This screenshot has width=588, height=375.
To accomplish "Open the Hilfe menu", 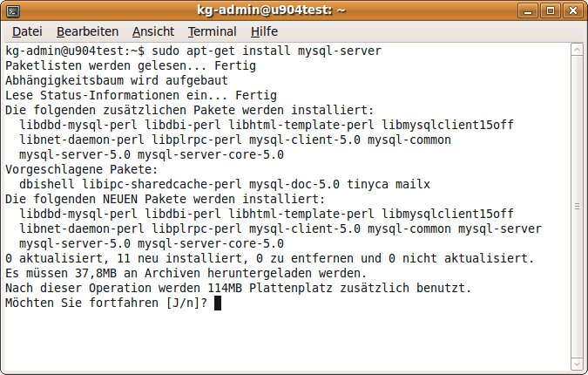I will [264, 31].
